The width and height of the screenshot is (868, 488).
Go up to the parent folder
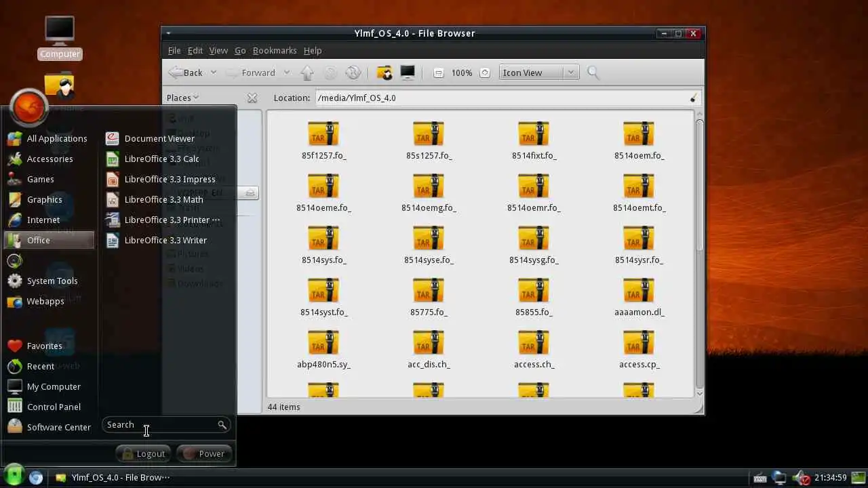pyautogui.click(x=307, y=73)
